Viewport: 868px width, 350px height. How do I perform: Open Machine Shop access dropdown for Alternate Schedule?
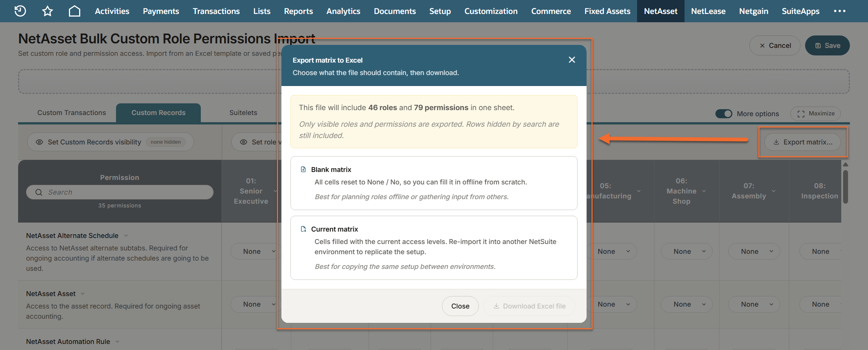pos(687,251)
